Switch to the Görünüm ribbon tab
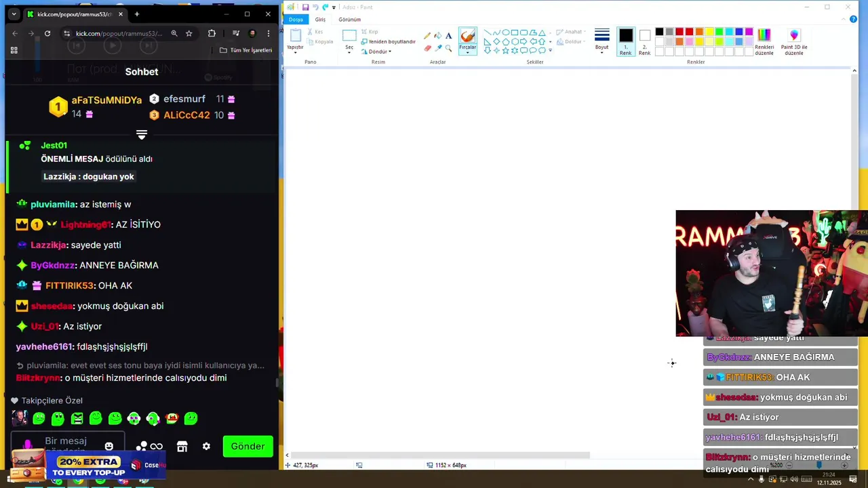Screen dimensions: 868x488 click(349, 20)
